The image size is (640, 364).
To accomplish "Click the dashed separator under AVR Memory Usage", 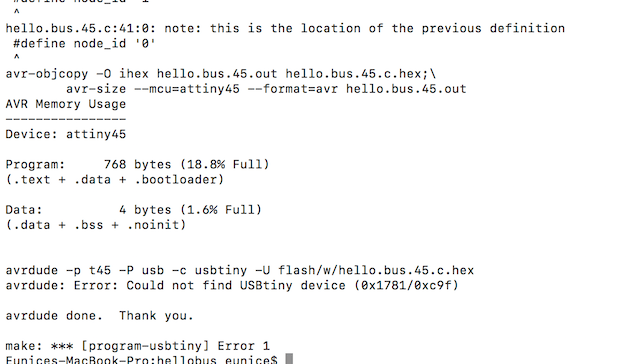I will coord(66,120).
